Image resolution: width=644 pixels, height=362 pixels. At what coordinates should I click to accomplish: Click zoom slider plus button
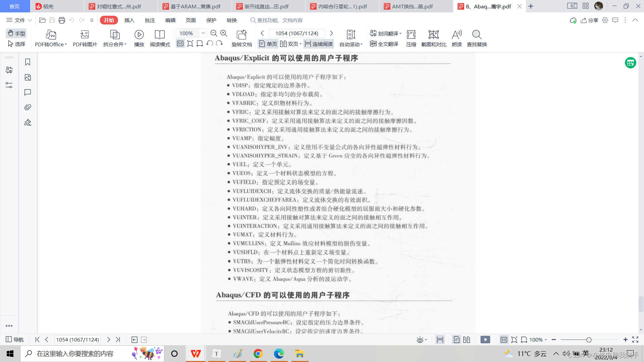(x=625, y=340)
